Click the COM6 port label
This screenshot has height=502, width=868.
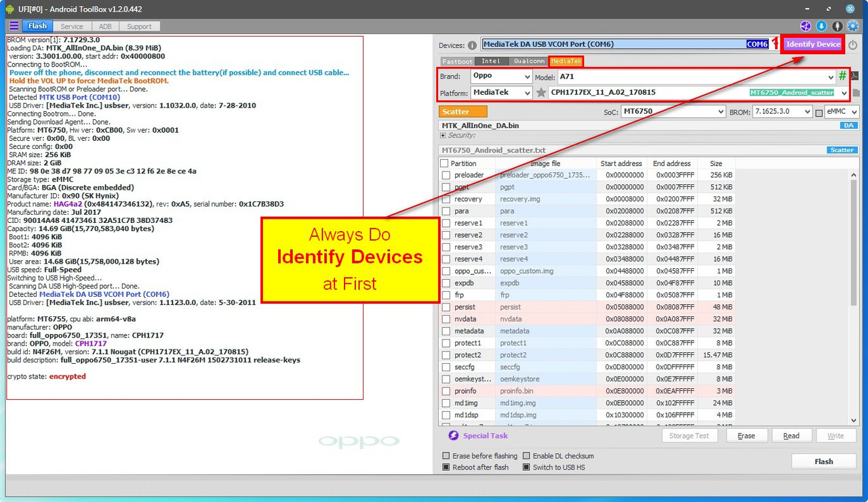[757, 44]
